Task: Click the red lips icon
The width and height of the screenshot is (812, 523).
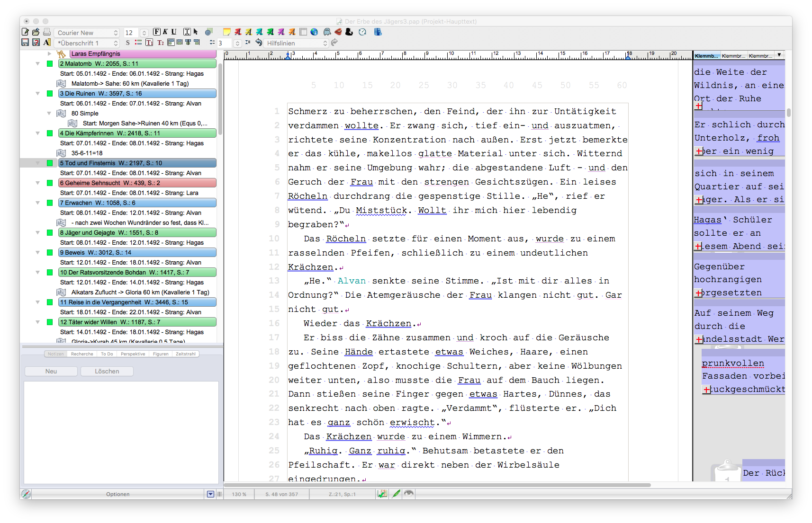Action: pos(338,32)
